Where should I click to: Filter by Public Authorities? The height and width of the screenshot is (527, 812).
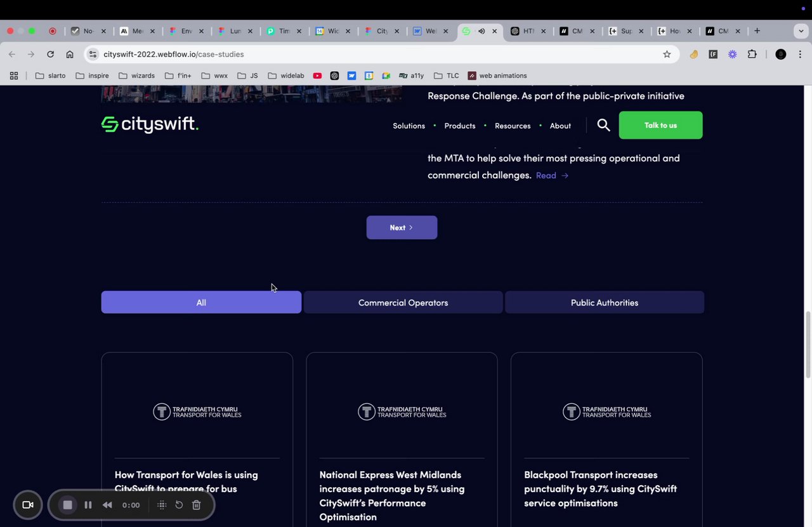(605, 303)
